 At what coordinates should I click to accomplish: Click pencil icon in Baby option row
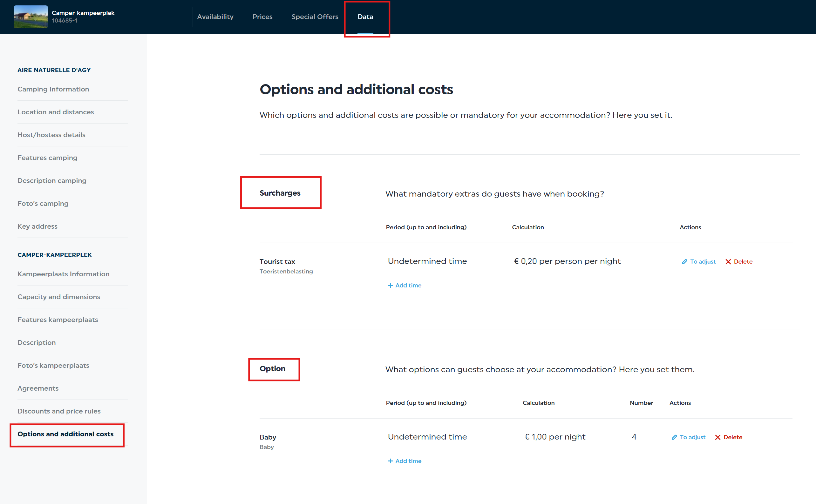pos(674,437)
